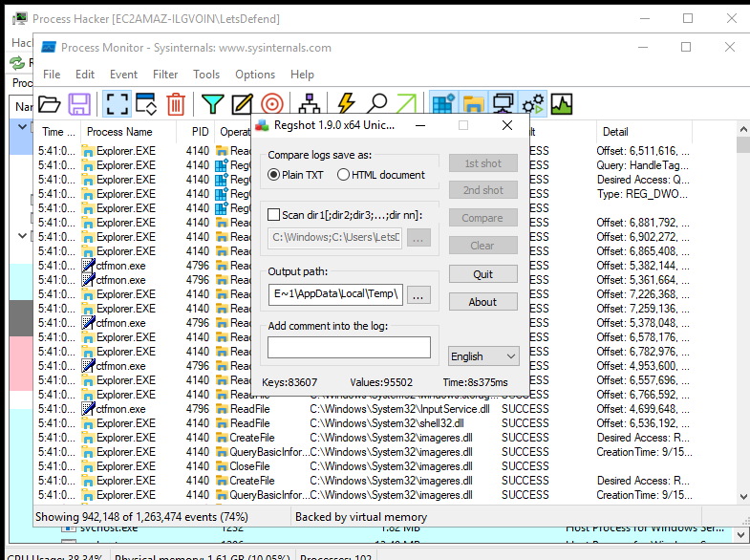Collapse the top tree node in Process Hacker

pos(22,127)
